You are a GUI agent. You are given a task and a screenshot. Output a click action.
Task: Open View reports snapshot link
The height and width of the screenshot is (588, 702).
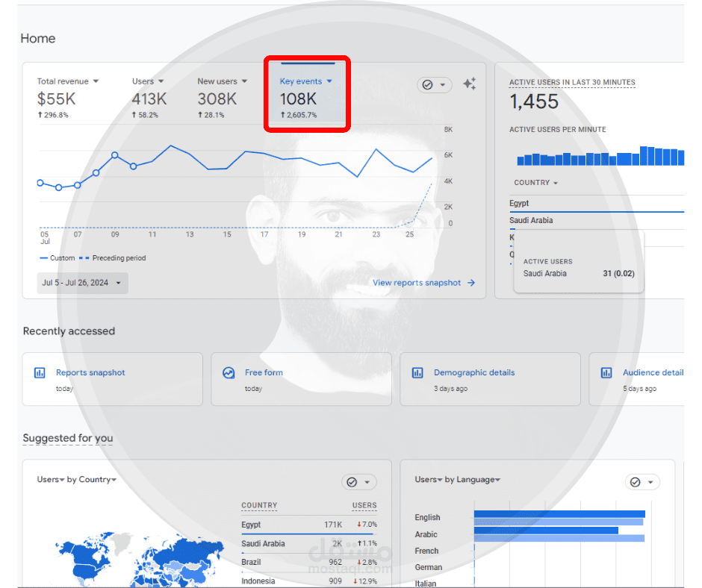(x=417, y=283)
